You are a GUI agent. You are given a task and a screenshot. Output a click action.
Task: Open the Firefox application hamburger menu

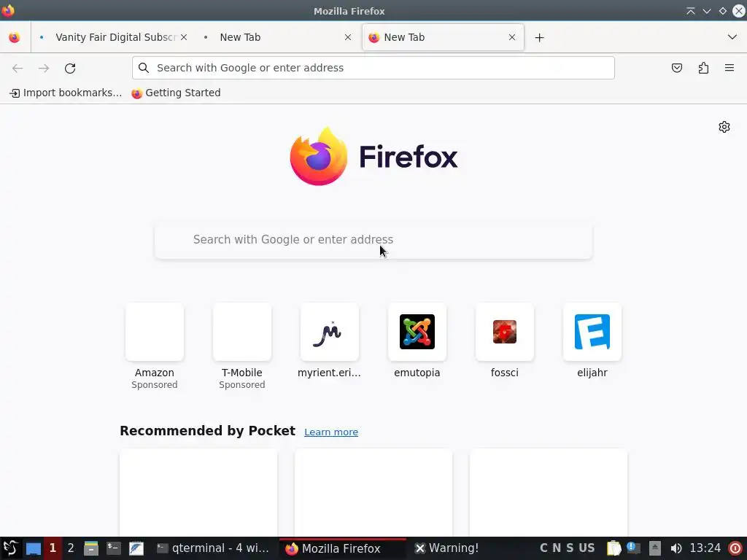729,68
